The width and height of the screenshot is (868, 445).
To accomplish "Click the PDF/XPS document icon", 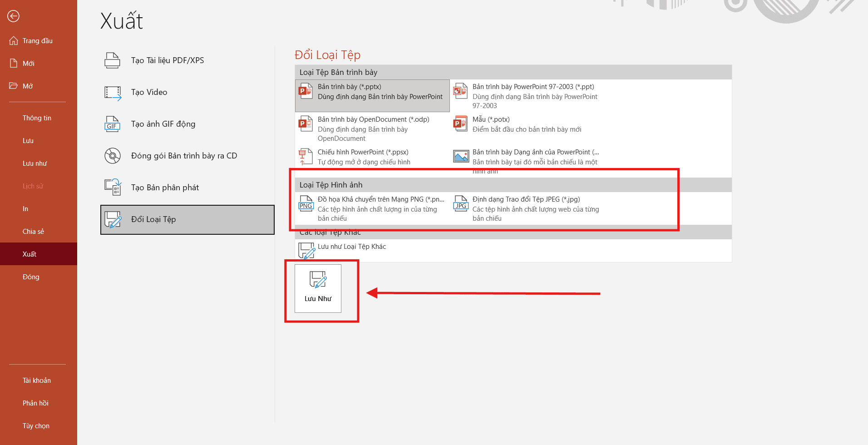I will point(112,60).
